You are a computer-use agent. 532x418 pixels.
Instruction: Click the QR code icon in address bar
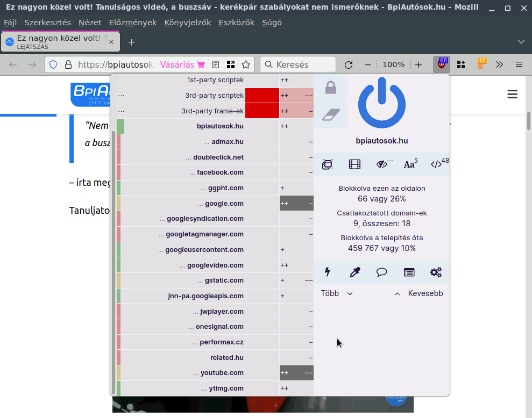click(x=231, y=64)
